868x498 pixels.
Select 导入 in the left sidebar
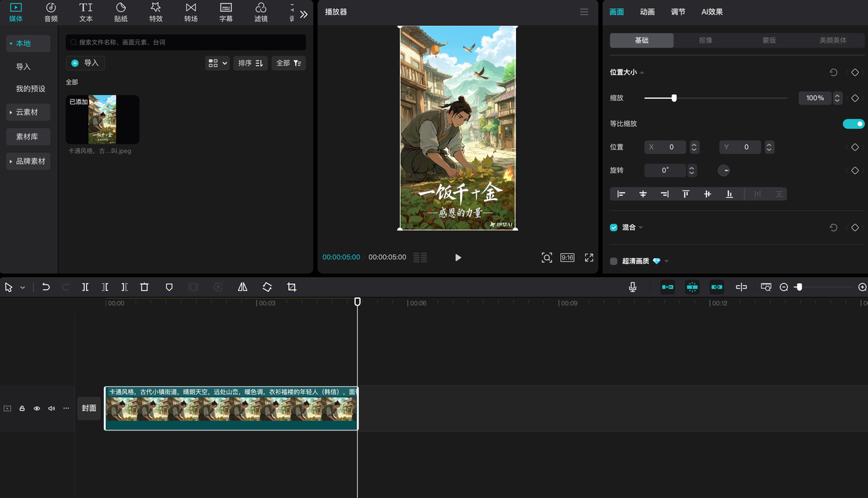point(23,66)
